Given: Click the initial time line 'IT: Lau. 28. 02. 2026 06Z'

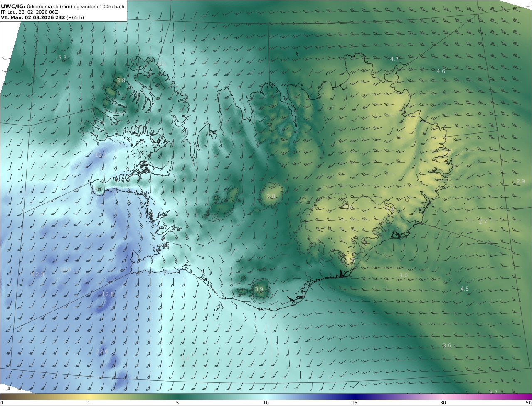Looking at the screenshot, I should click(29, 12).
